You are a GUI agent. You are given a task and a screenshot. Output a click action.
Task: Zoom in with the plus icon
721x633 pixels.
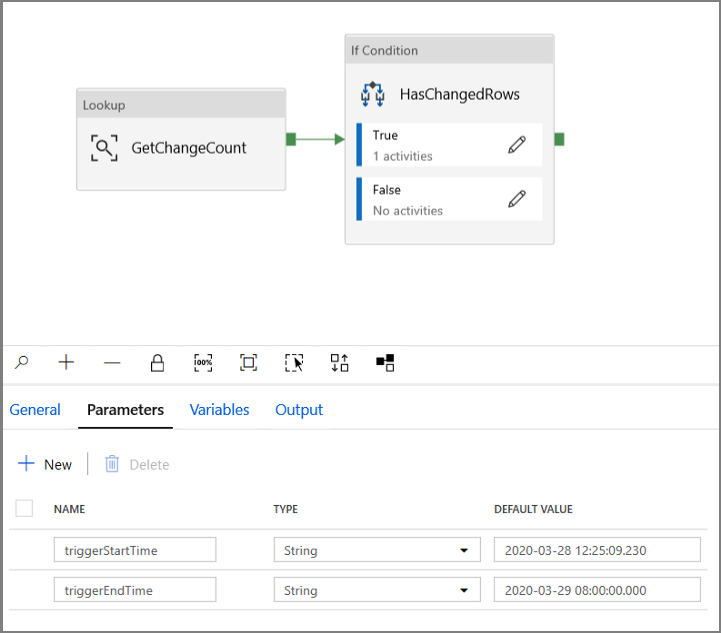66,363
